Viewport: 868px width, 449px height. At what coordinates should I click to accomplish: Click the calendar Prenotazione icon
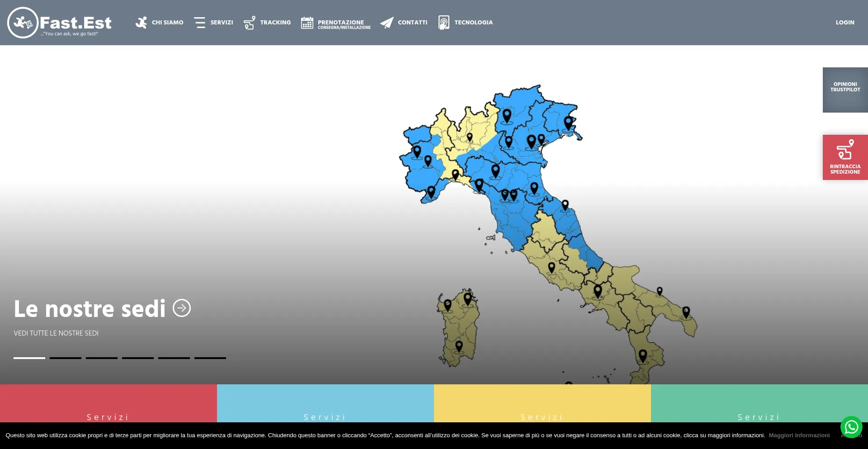(307, 23)
